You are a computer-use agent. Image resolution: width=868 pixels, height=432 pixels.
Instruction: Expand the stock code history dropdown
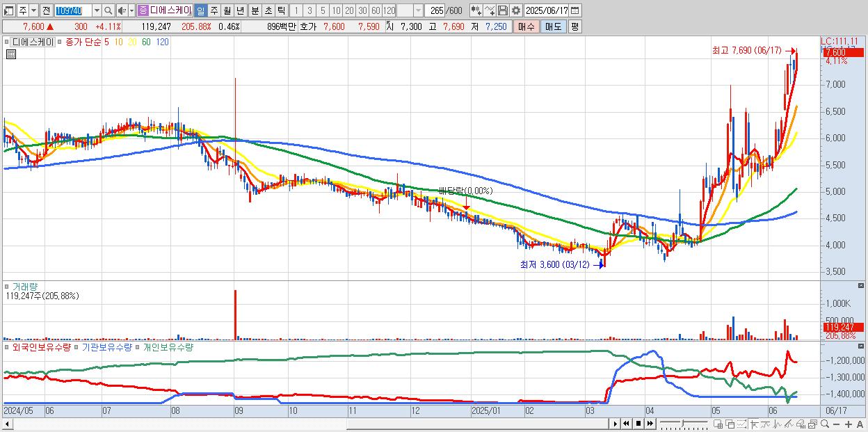(97, 10)
